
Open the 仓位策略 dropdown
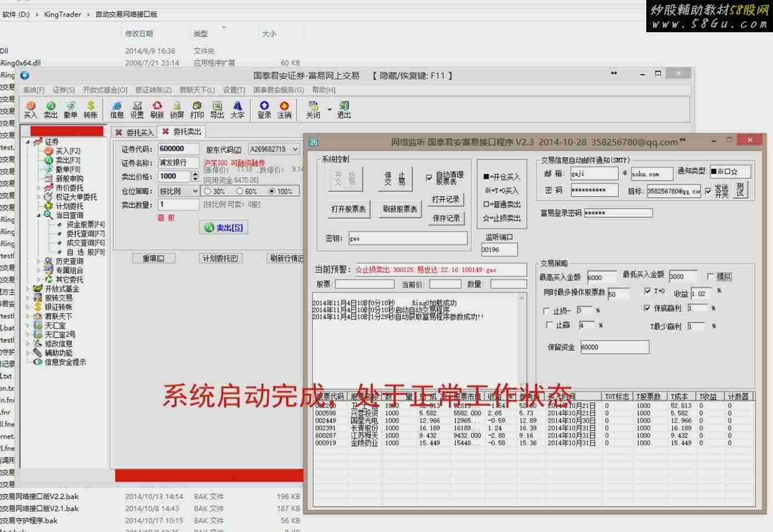195,191
